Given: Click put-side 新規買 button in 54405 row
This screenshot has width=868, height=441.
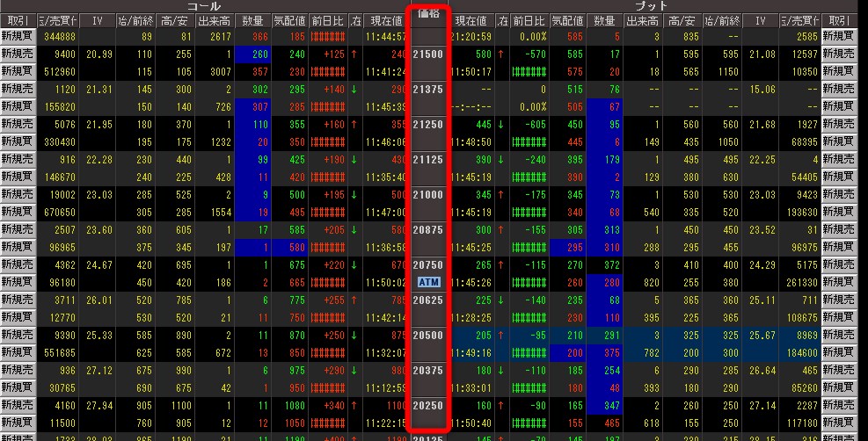Looking at the screenshot, I should click(839, 177).
